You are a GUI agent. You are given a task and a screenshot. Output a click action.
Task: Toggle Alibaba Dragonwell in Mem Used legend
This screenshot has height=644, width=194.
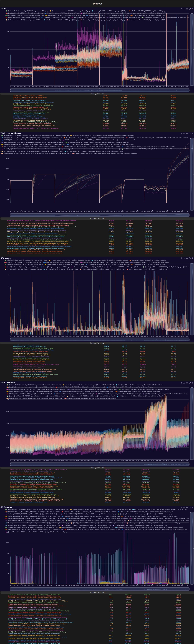[x=34, y=385]
